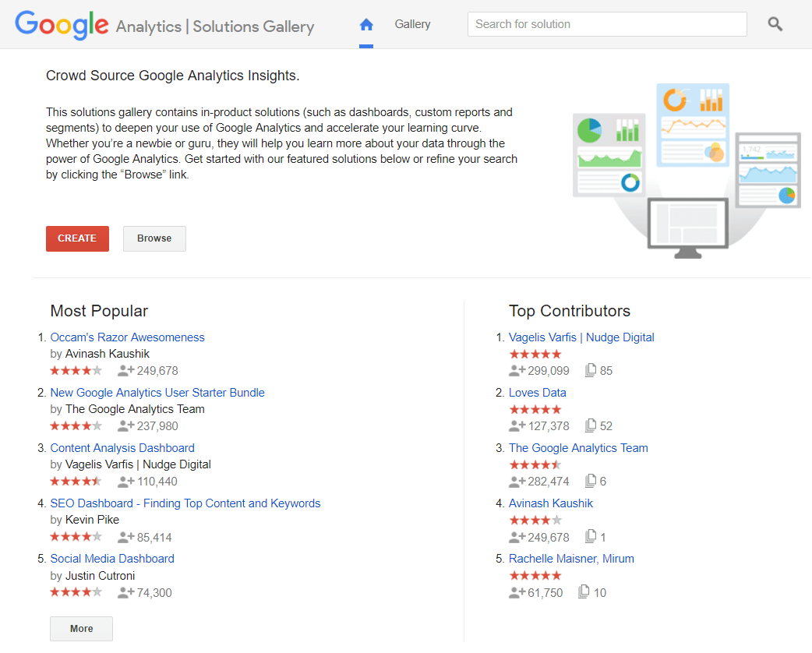Open New Google Analytics User Starter Bundle
The width and height of the screenshot is (812, 653).
[x=157, y=393]
